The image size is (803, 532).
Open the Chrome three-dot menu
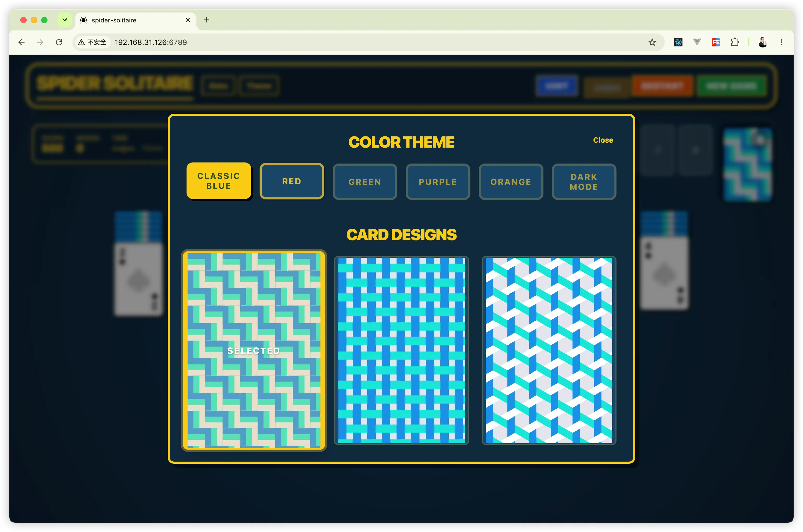point(781,42)
